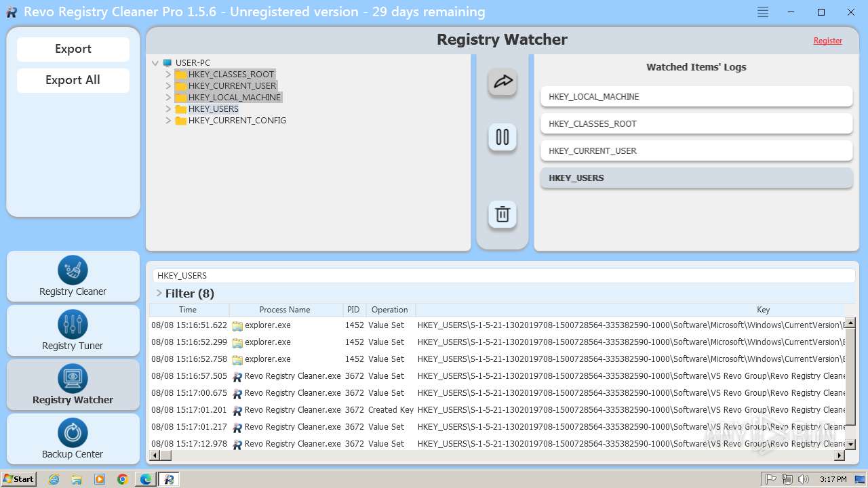Click the HKEY_USERS path field
The width and height of the screenshot is (868, 488).
pos(503,276)
